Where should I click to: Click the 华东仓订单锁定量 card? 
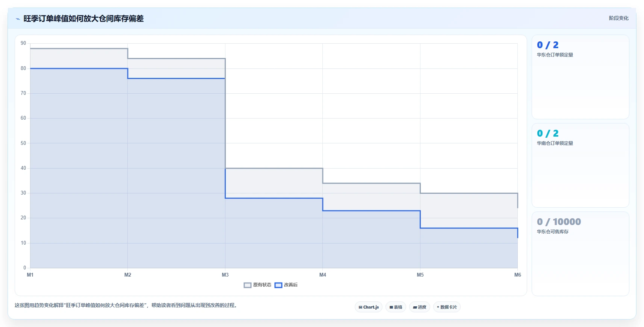(x=580, y=77)
